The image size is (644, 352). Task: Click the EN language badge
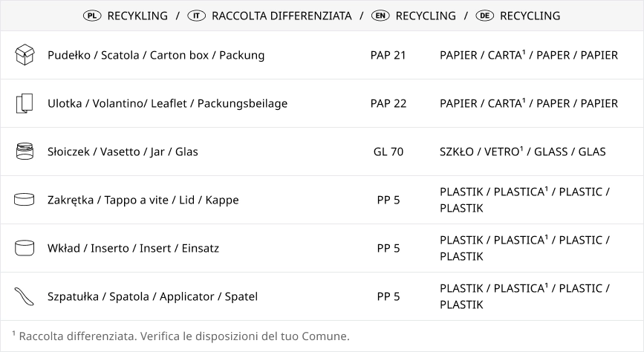tap(380, 16)
